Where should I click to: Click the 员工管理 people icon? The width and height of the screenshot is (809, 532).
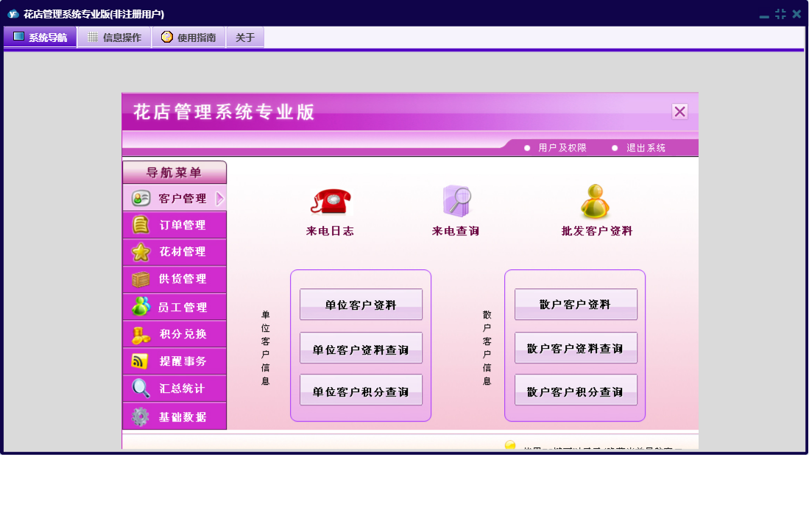[141, 306]
